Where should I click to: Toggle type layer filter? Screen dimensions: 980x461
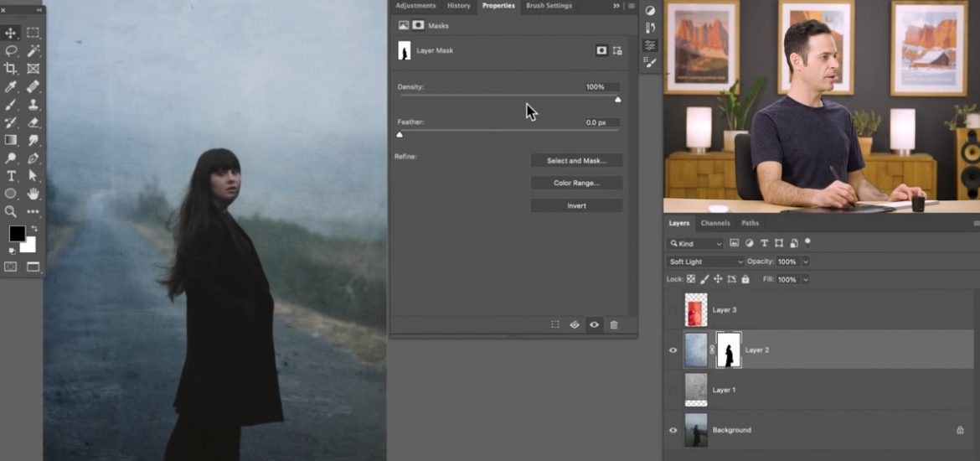(764, 243)
